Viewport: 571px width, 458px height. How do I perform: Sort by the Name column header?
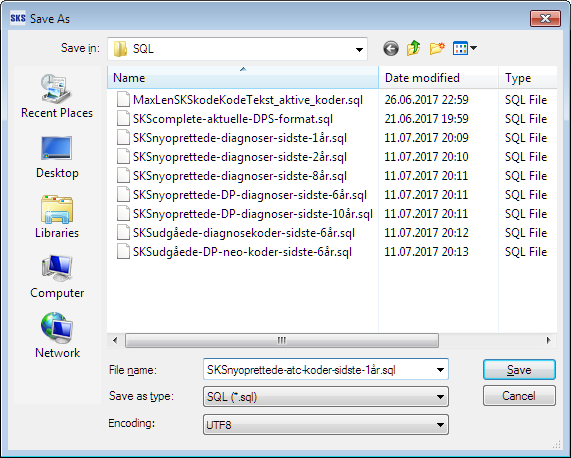(243, 78)
